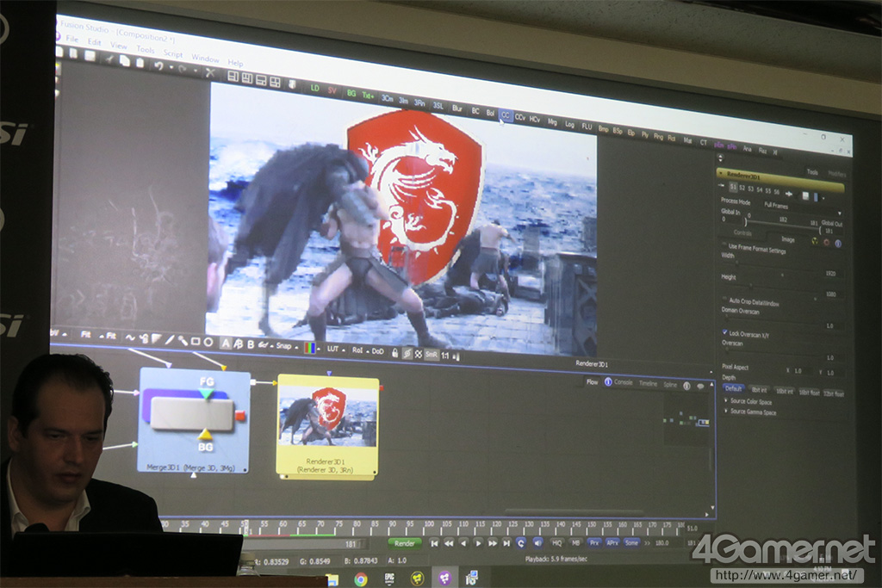Add Blur tool via Blur button
The image size is (882, 588).
pos(457,108)
